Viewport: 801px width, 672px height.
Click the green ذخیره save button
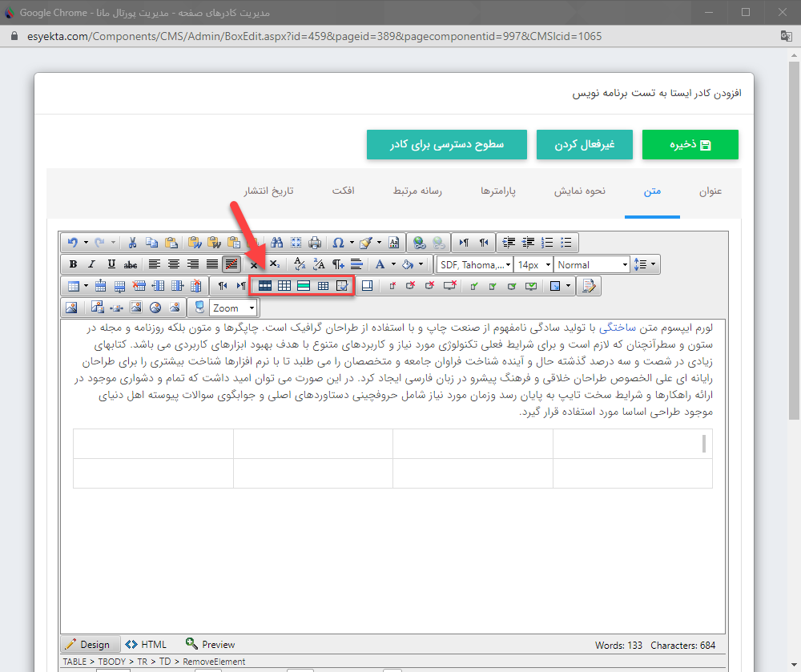click(690, 144)
